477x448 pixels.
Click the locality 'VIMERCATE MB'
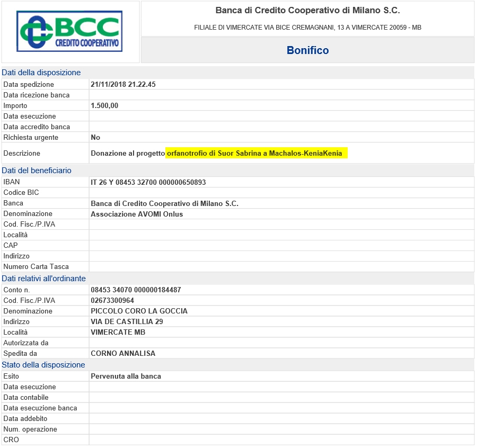pos(118,332)
